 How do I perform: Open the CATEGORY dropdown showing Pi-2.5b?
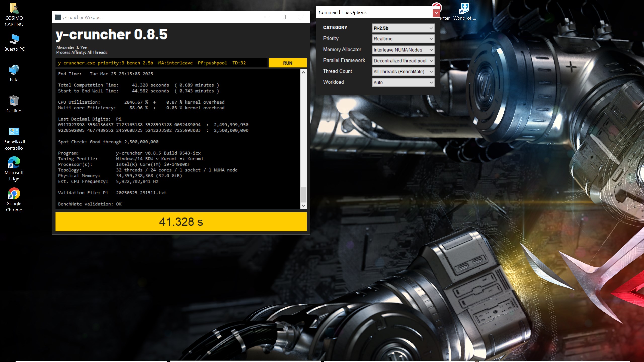point(403,28)
